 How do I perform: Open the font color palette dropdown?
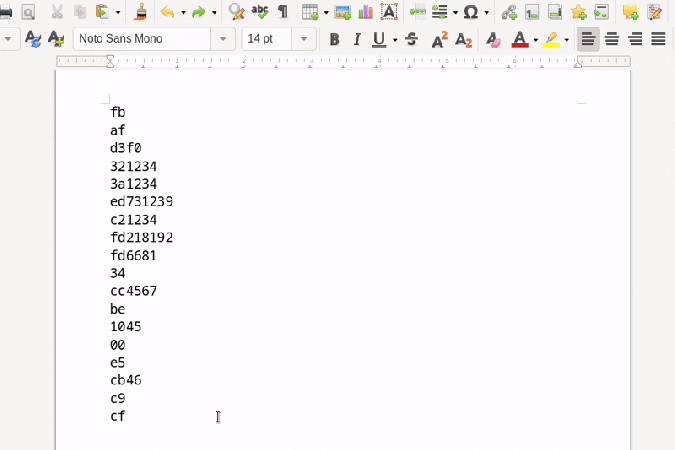point(536,40)
